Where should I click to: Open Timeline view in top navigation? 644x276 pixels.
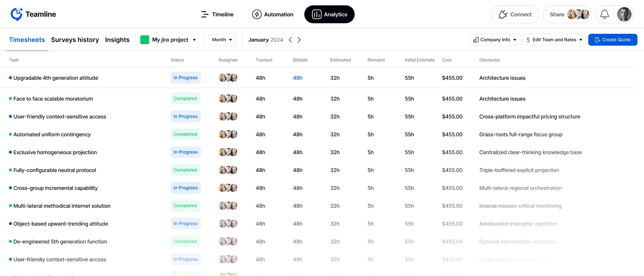(217, 15)
